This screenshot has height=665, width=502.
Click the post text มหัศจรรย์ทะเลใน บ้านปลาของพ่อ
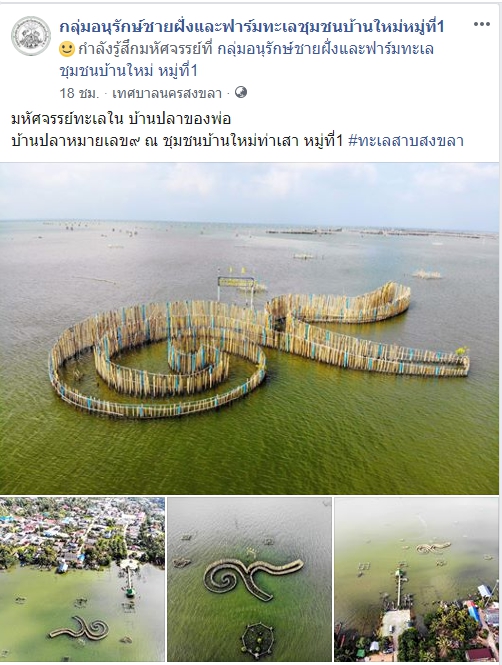[121, 119]
